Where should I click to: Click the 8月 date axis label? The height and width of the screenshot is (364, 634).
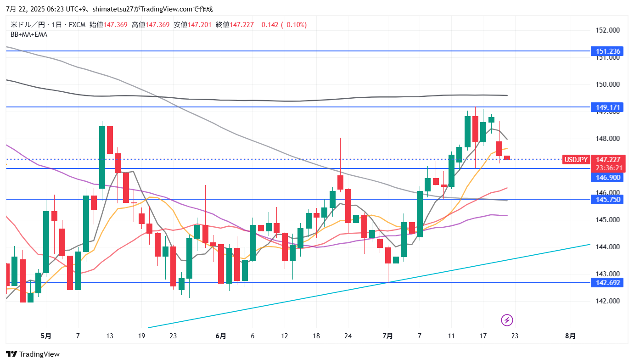pyautogui.click(x=570, y=336)
